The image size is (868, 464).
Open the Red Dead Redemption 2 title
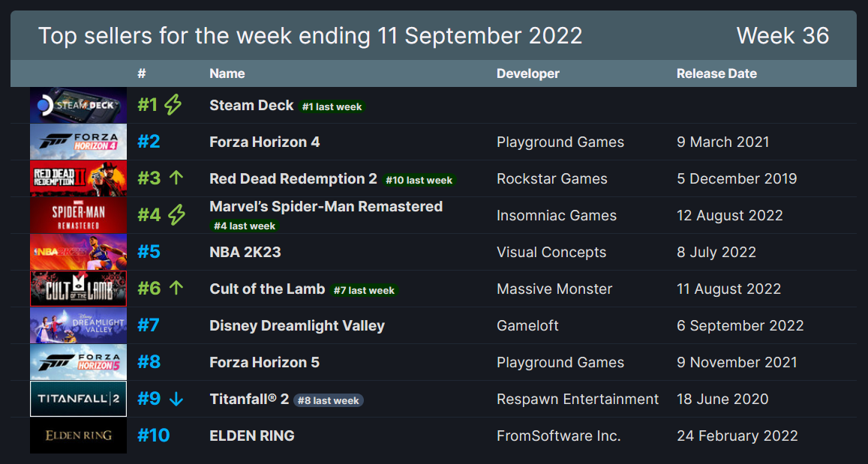pyautogui.click(x=293, y=178)
